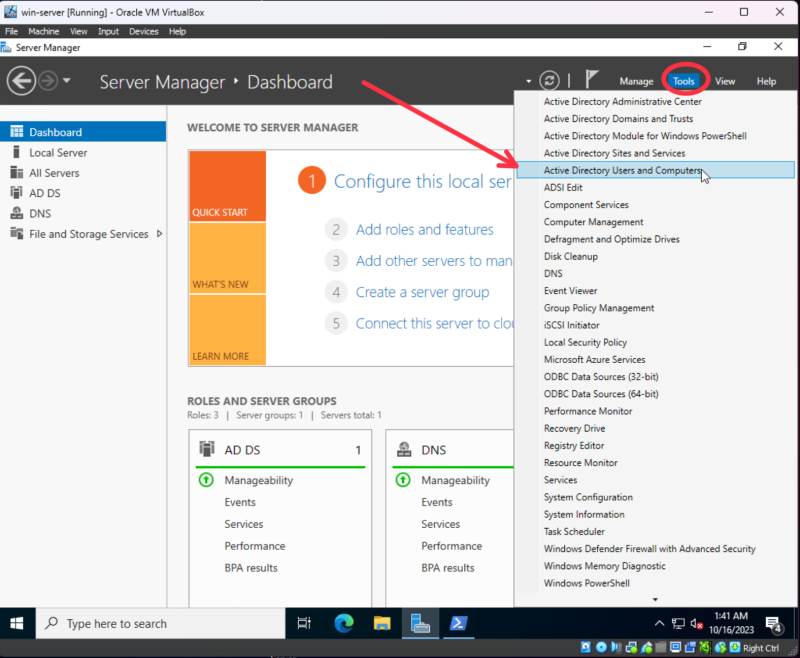Screen dimensions: 800x658
Task: Open the navigation history dropdown arrow
Action: click(x=67, y=81)
